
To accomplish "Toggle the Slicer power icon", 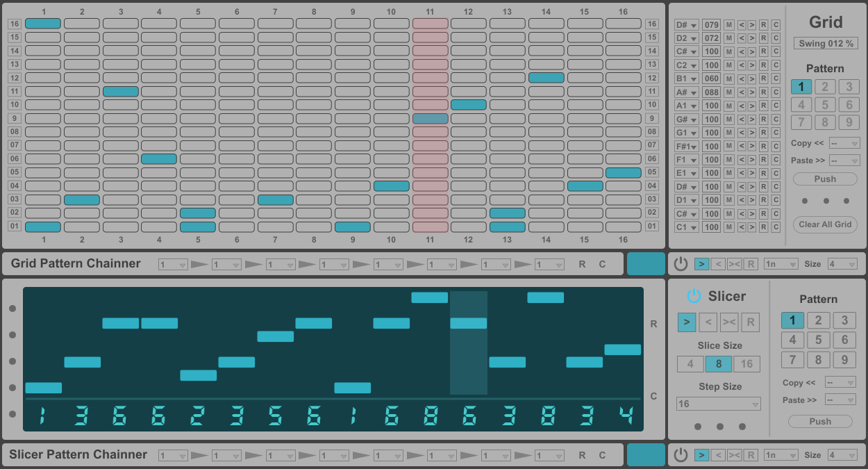I will pos(694,296).
